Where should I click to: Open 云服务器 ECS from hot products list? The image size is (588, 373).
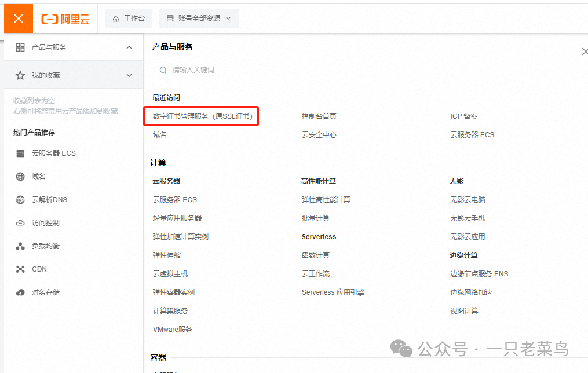(x=54, y=153)
